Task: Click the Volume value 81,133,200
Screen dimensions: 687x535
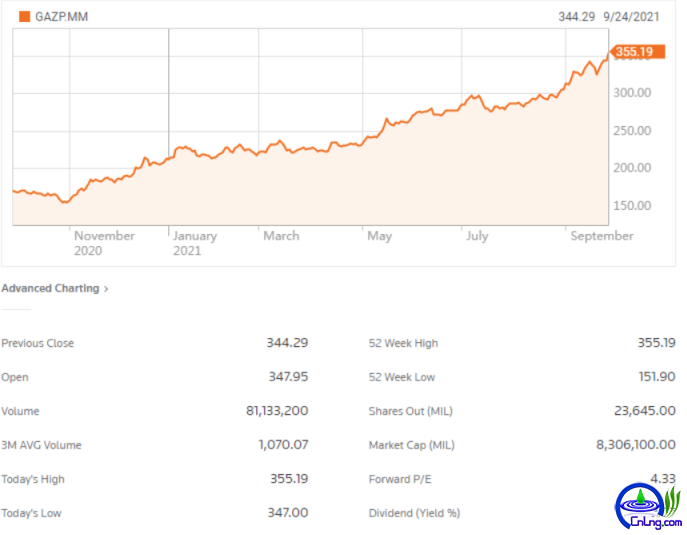Action: 277,411
